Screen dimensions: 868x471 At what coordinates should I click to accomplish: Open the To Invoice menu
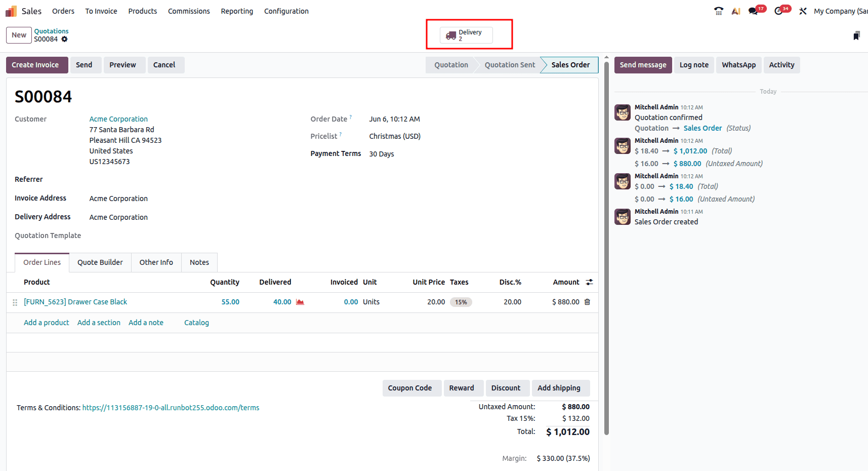(101, 11)
